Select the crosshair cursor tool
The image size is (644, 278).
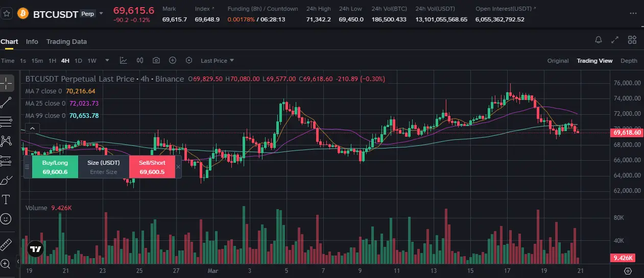[x=7, y=83]
